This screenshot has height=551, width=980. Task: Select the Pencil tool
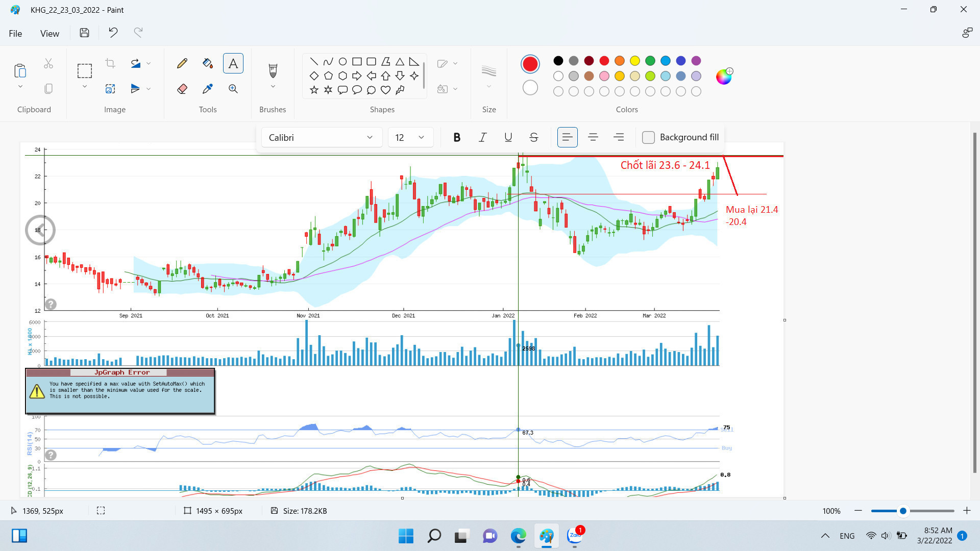[182, 63]
